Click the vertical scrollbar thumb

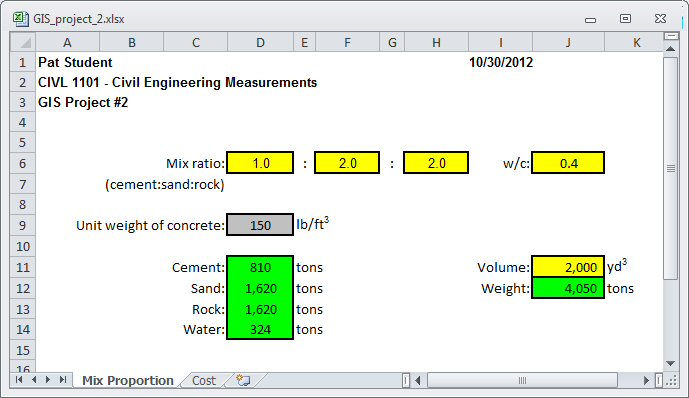(671, 168)
